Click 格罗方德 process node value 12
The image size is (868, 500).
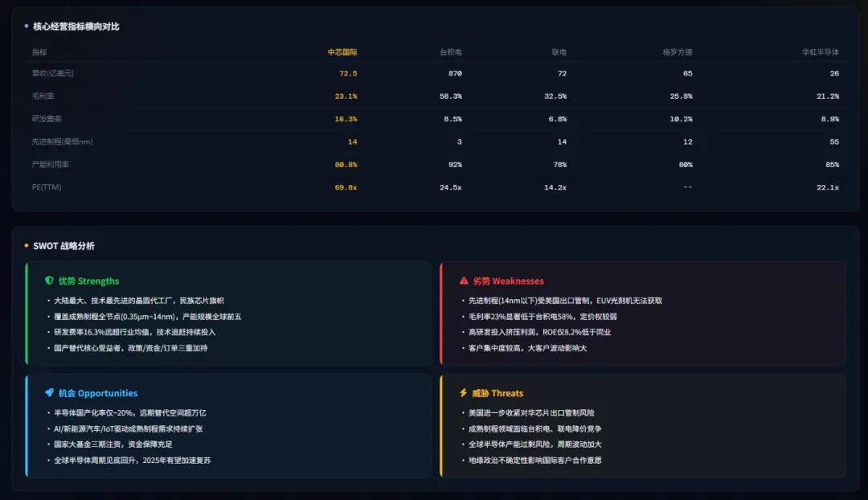point(687,141)
